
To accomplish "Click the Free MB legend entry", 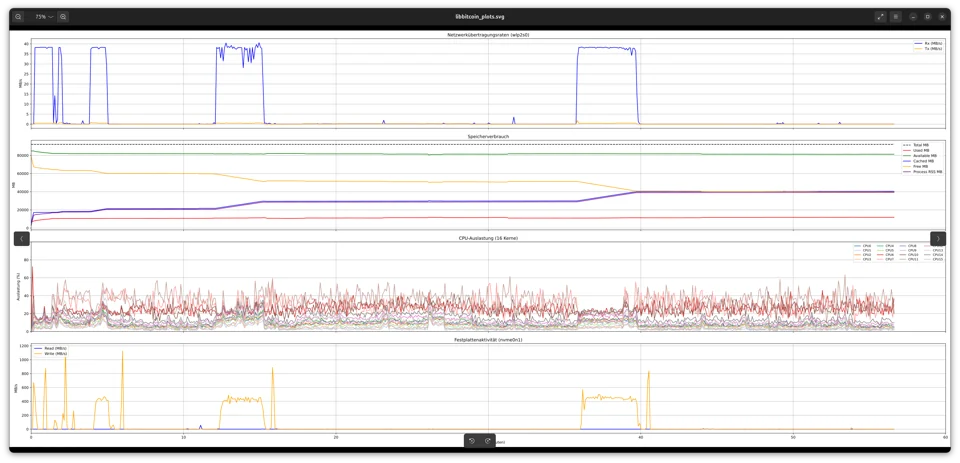I will (915, 167).
